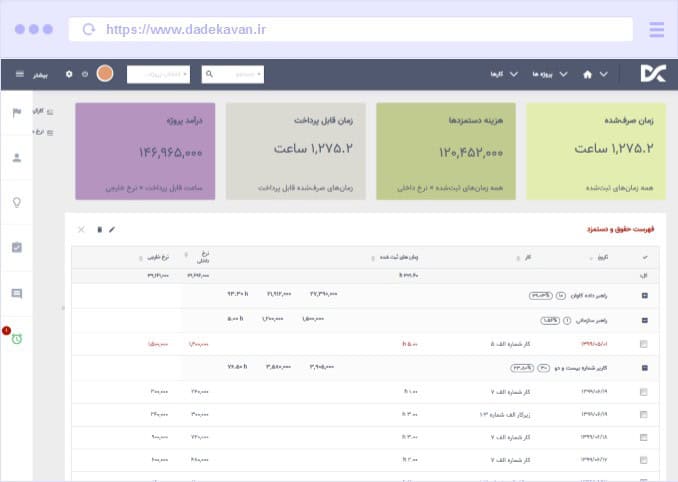The height and width of the screenshot is (482, 678).
Task: Open the chevron next to the home icon
Action: (x=604, y=74)
